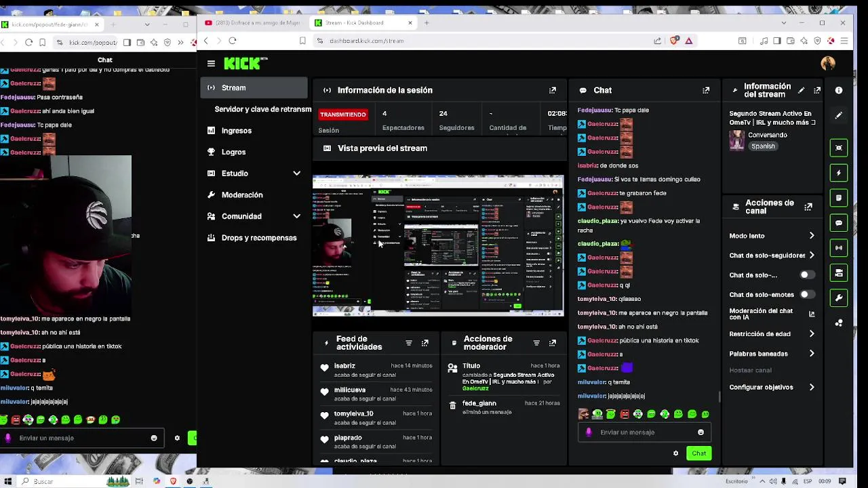Click the pencil icon in right rail

point(839,115)
